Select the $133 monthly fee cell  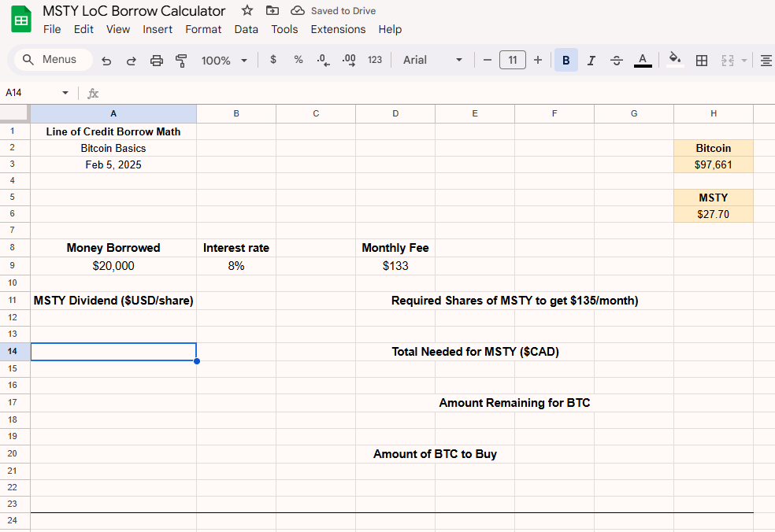[x=395, y=266]
